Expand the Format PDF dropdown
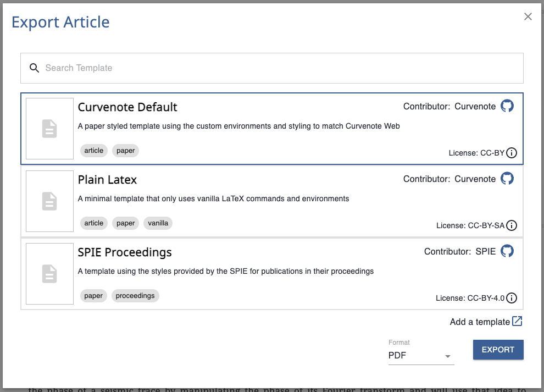 click(x=421, y=355)
